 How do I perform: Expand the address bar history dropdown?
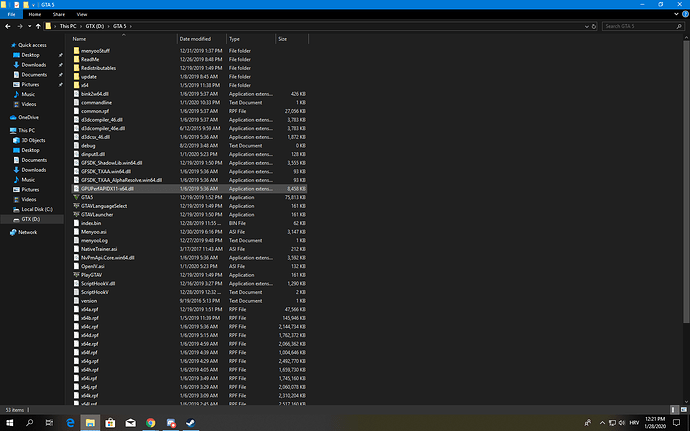click(x=587, y=26)
